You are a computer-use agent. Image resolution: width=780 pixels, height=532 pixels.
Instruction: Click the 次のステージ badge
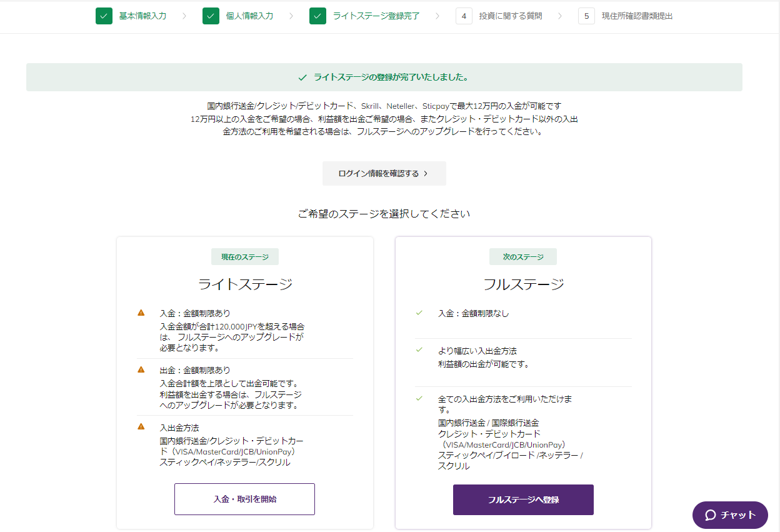[x=523, y=257]
